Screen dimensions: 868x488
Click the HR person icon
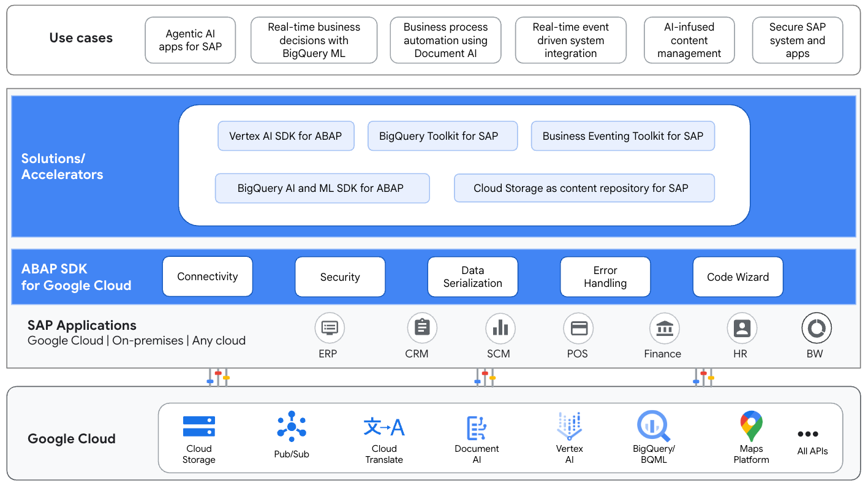coord(742,327)
